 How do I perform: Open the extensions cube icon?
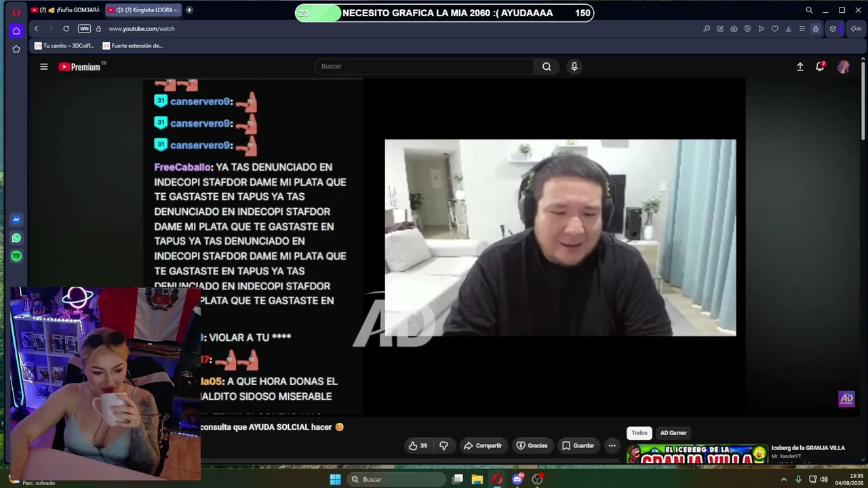point(833,28)
